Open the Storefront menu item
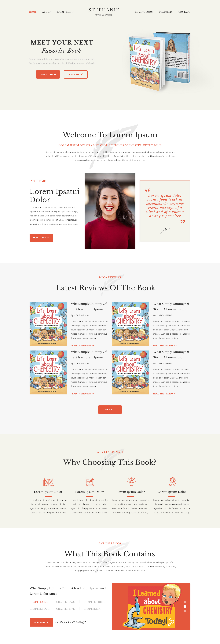 click(x=65, y=12)
